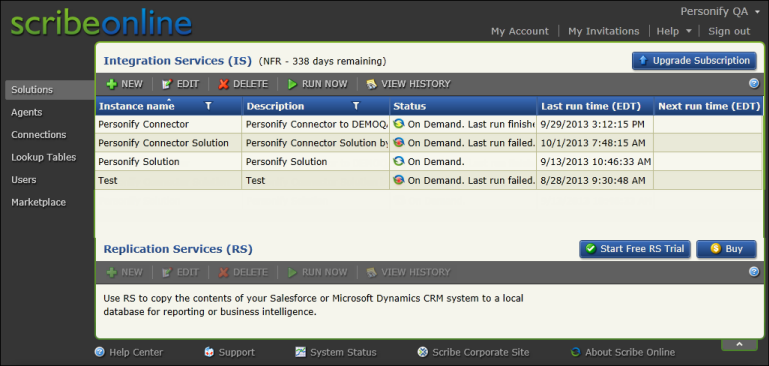Click Start Free RS Trial button

pyautogui.click(x=635, y=249)
